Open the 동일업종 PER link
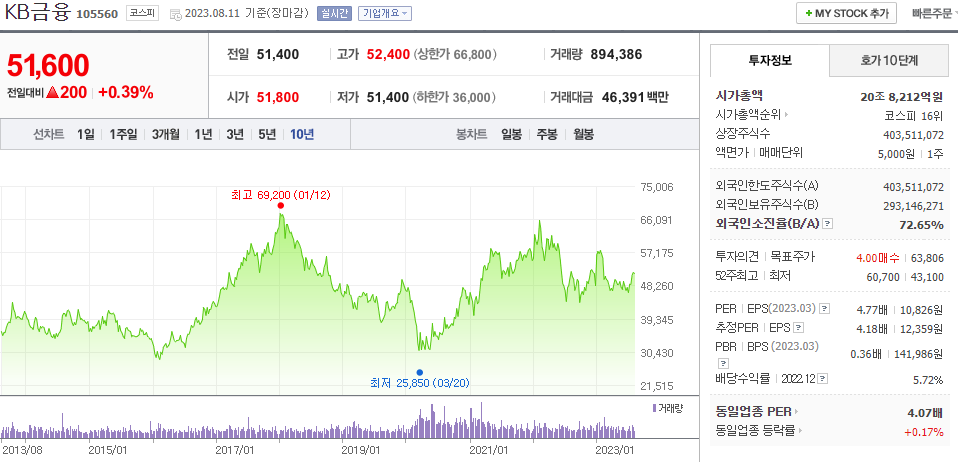958x462 pixels. (x=753, y=412)
